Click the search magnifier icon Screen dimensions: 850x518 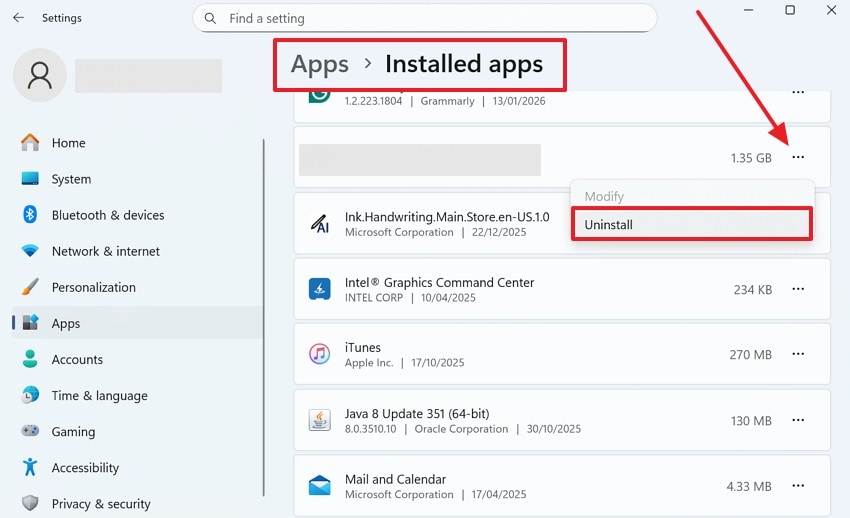coord(210,18)
